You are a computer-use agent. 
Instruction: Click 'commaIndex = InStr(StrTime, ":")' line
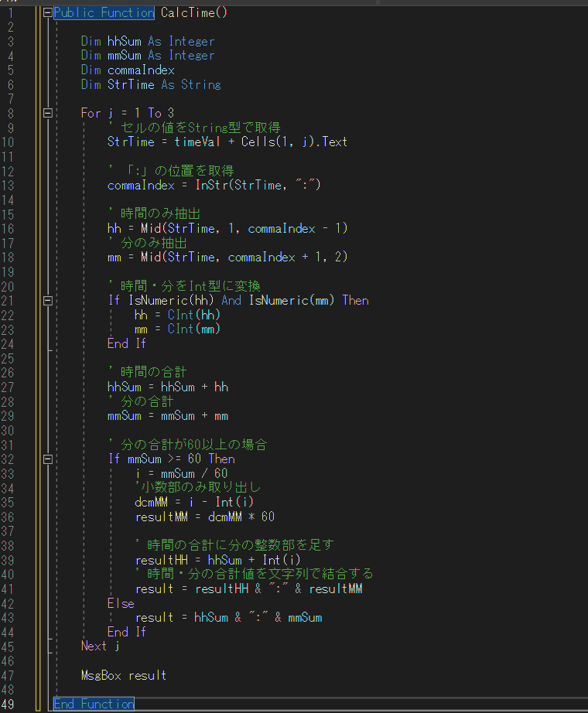coord(214,185)
